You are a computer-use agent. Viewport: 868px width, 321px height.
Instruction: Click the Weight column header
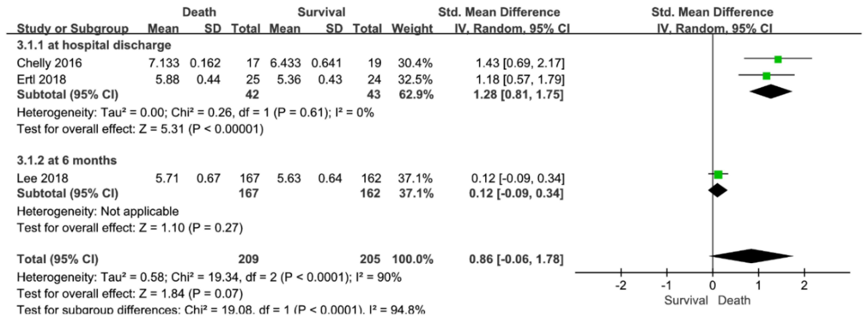coord(412,29)
